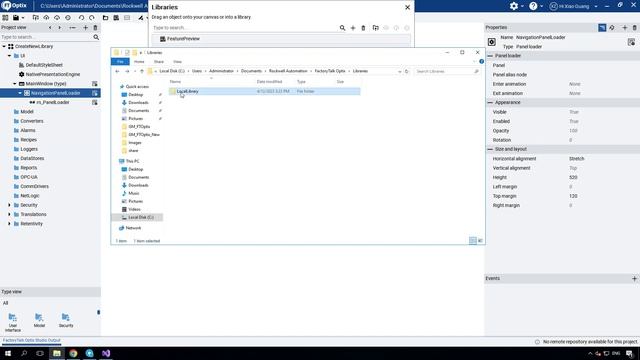Expand the Retentivity folder node
The height and width of the screenshot is (360, 640).
[x=9, y=224]
